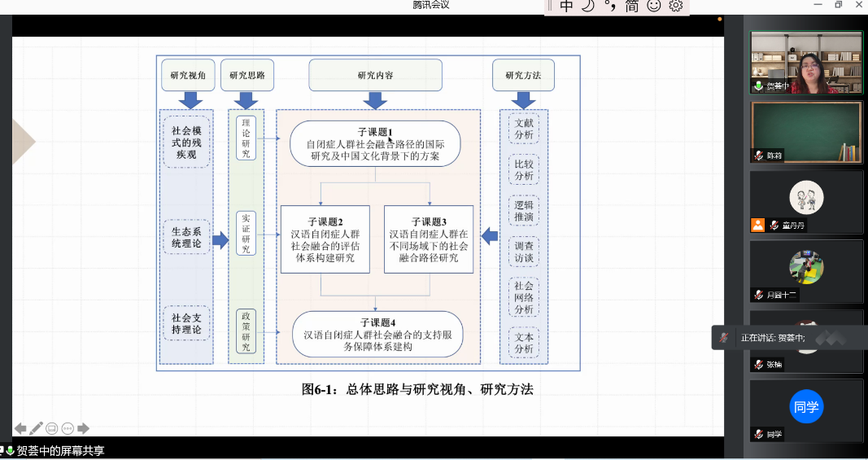Click the 张楠 participant name label

pos(772,365)
